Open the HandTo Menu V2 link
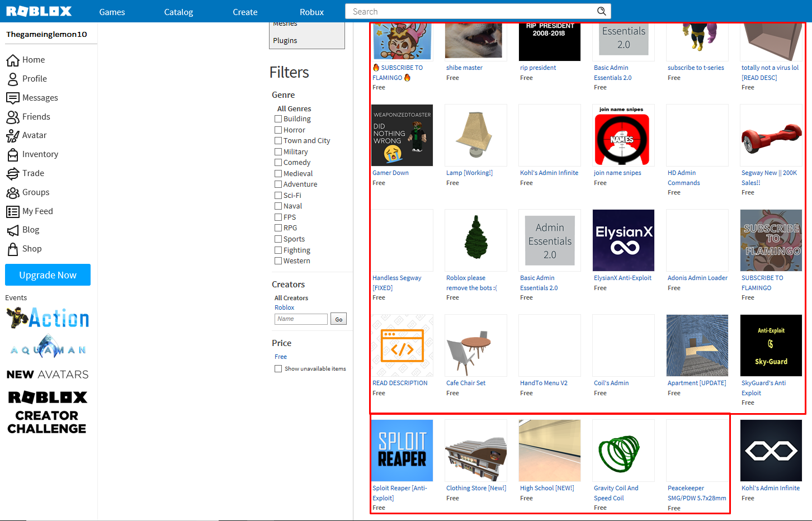Screen dimensions: 812x521 (544, 383)
